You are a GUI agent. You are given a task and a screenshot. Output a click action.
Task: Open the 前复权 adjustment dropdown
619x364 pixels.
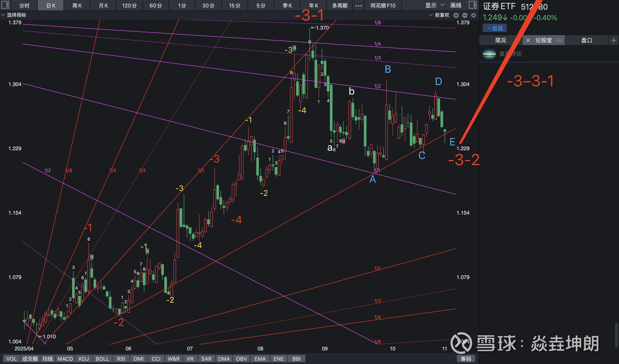click(x=439, y=15)
